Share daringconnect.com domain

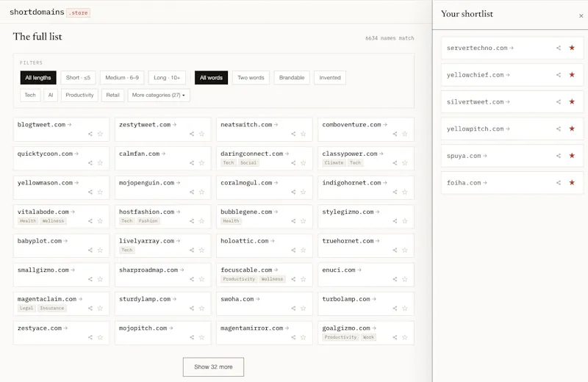293,162
